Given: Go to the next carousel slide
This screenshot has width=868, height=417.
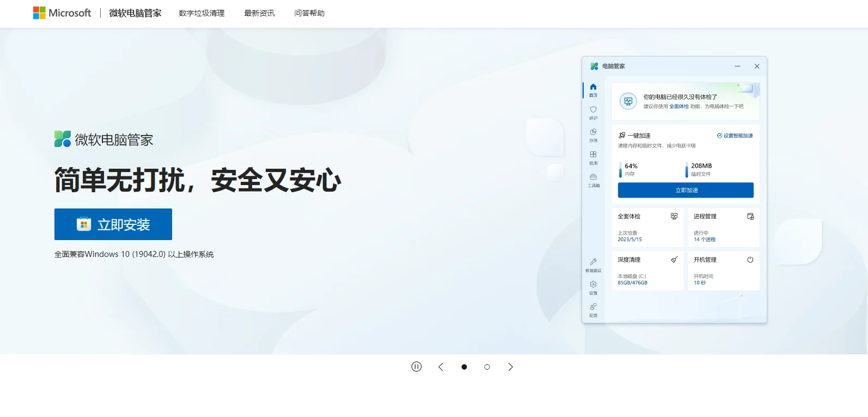Looking at the screenshot, I should click(x=510, y=367).
